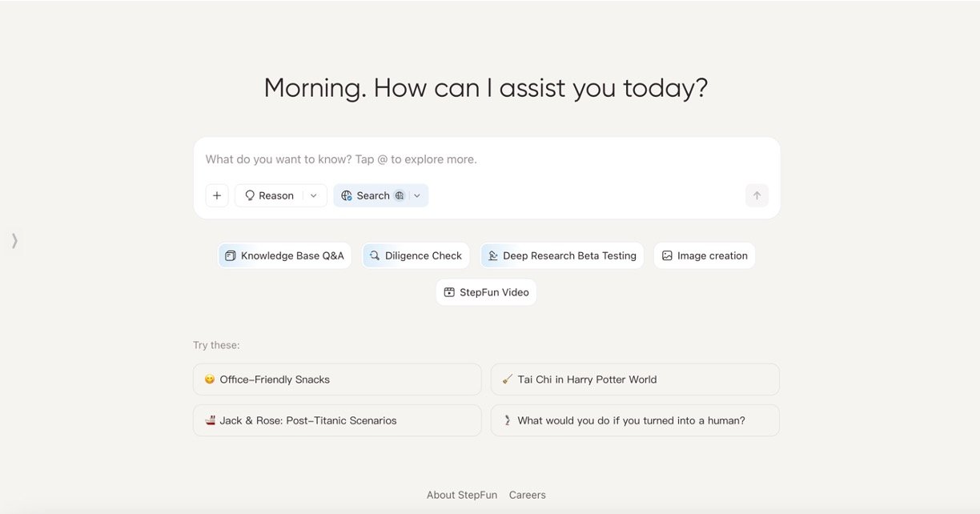Select the Office-Friendly Snacks suggestion
The height and width of the screenshot is (514, 980).
click(x=336, y=379)
